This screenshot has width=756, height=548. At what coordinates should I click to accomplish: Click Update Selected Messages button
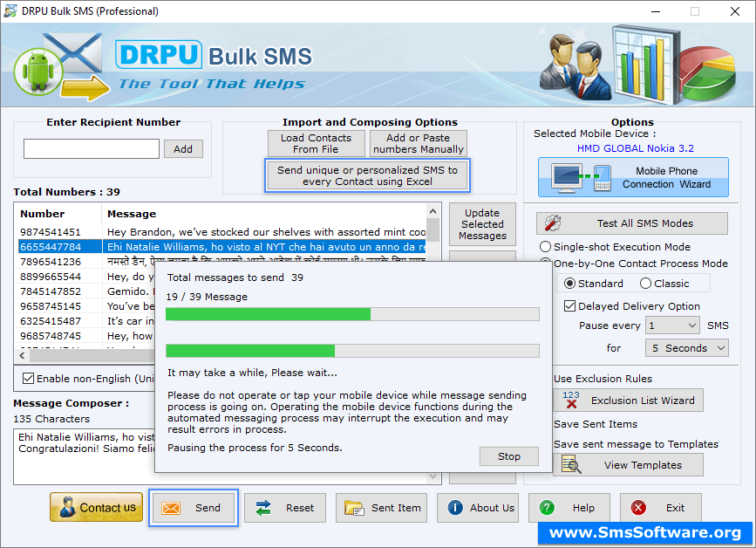482,224
